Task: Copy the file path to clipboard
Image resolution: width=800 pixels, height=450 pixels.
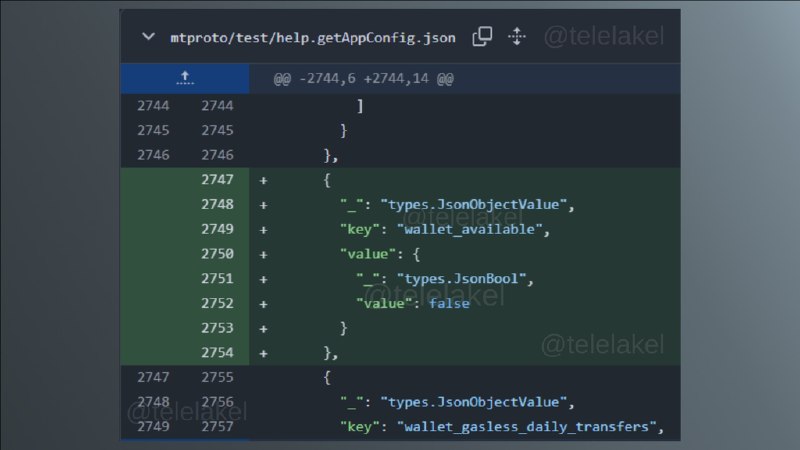Action: tap(482, 37)
